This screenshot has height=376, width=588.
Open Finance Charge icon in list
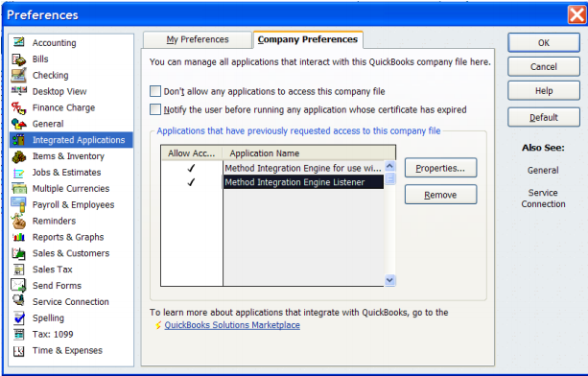(18, 107)
